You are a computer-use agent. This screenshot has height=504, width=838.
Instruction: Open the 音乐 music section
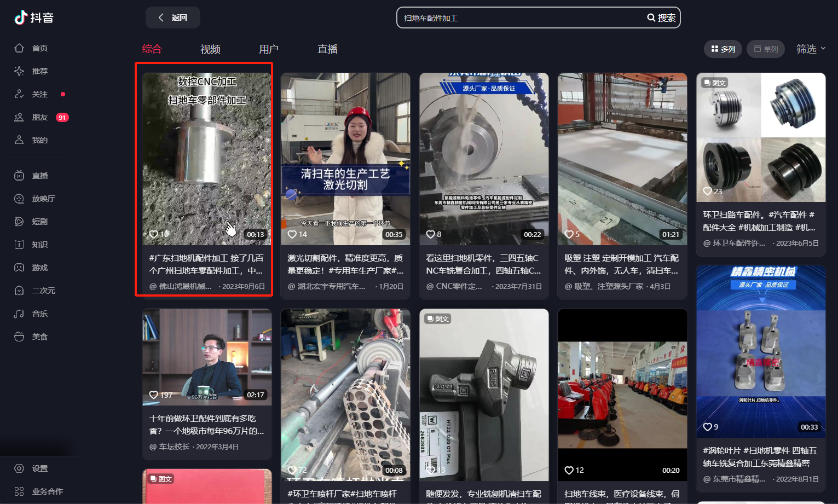39,314
